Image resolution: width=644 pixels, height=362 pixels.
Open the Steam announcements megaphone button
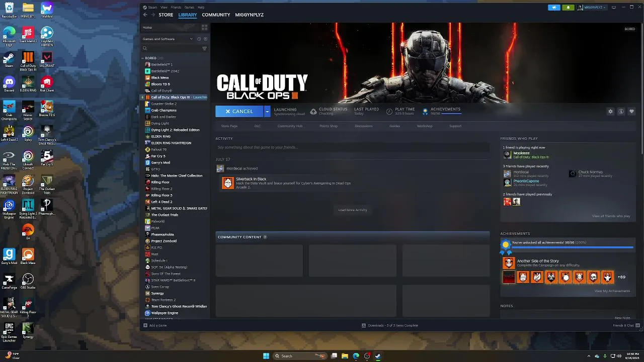[554, 8]
